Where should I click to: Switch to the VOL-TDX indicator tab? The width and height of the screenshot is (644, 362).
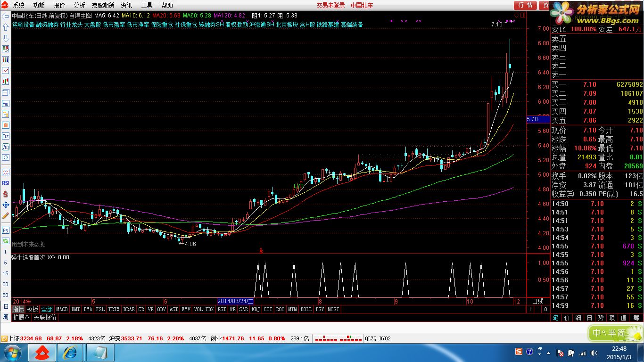204,309
